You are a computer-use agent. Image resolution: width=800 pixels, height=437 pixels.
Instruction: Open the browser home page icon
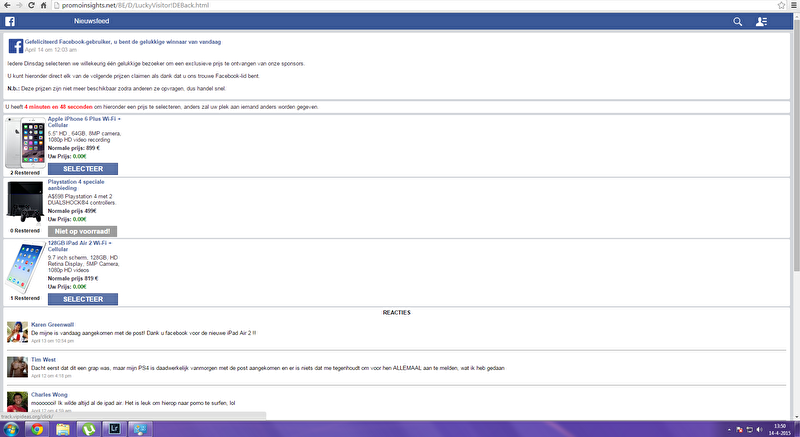pos(43,5)
